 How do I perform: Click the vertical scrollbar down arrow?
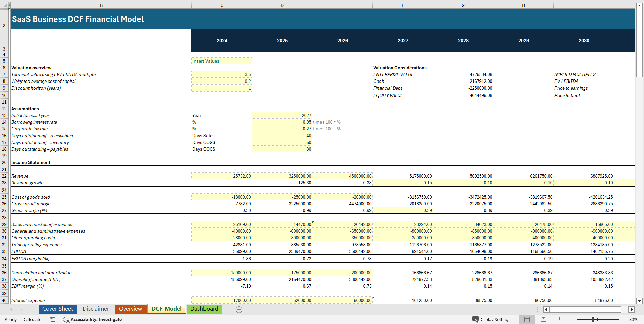pyautogui.click(x=640, y=301)
